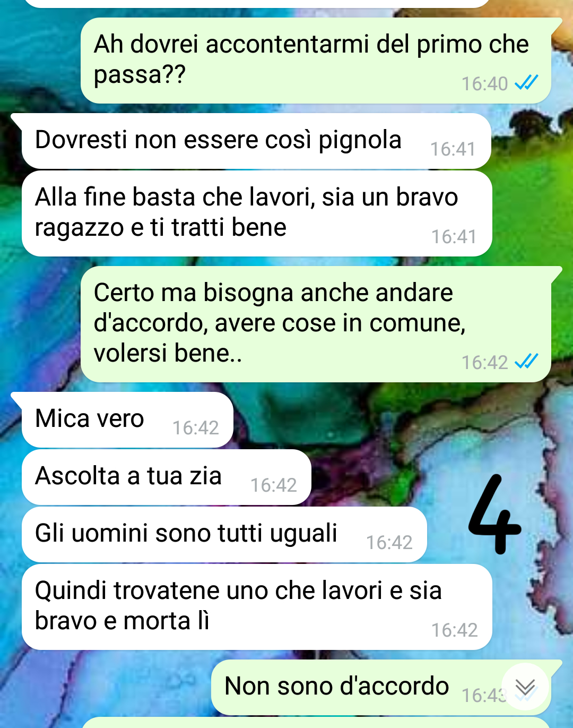Viewport: 573px width, 728px height.
Task: Select the 'Mica vero' message bubble
Action: [127, 420]
